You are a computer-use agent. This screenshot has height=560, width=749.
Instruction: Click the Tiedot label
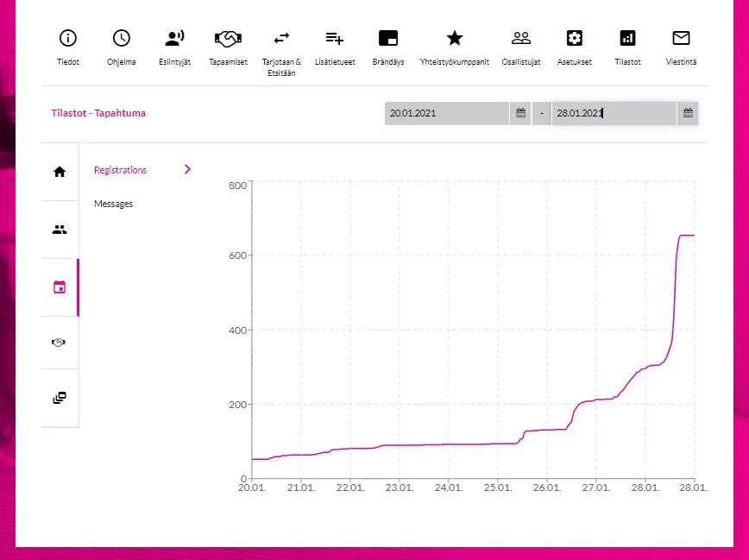(x=68, y=61)
